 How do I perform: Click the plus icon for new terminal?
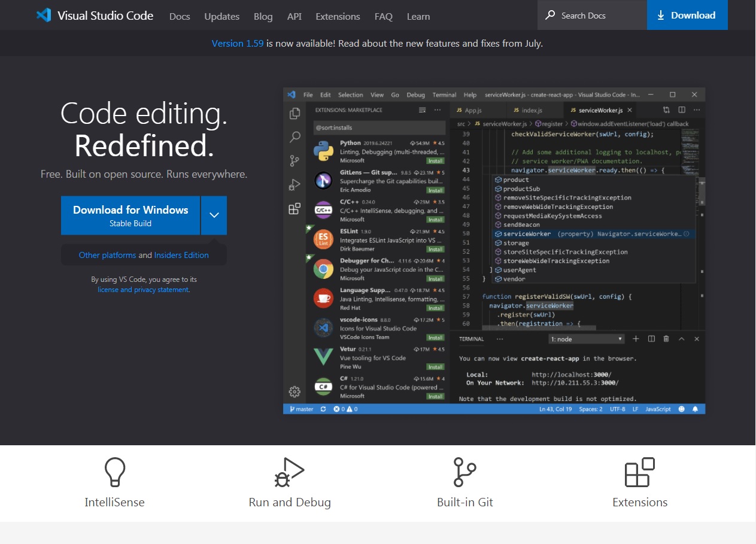pyautogui.click(x=636, y=339)
